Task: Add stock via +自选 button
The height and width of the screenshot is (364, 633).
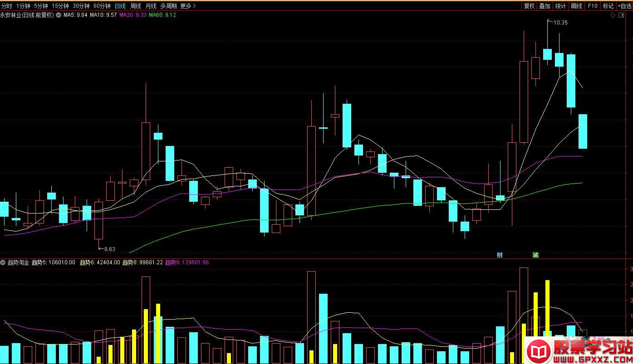Action: click(x=624, y=6)
